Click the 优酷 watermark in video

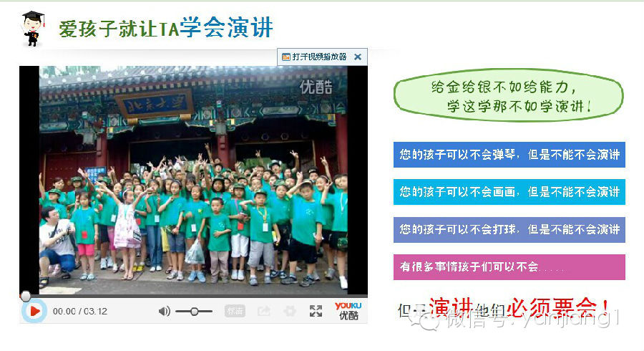pyautogui.click(x=316, y=87)
